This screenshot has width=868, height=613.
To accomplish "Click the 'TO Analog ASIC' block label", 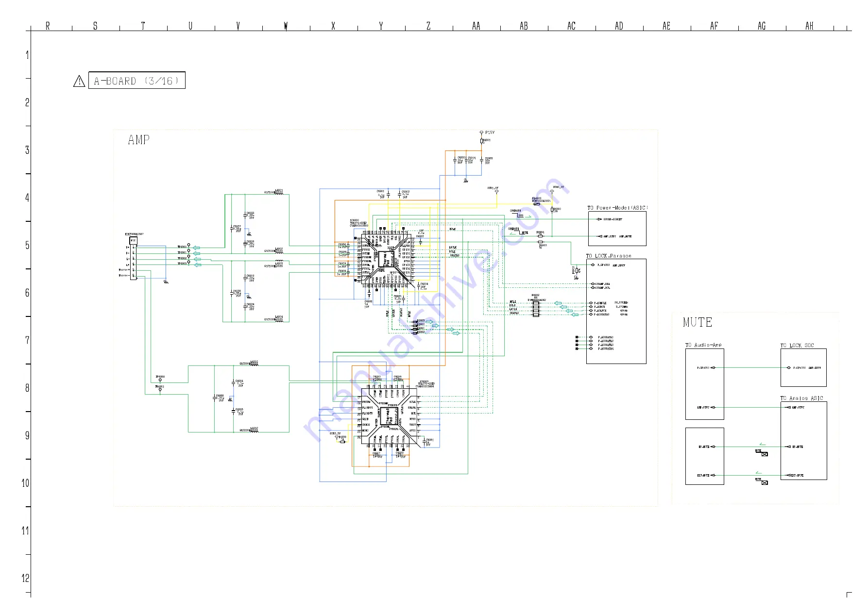I will [x=802, y=398].
